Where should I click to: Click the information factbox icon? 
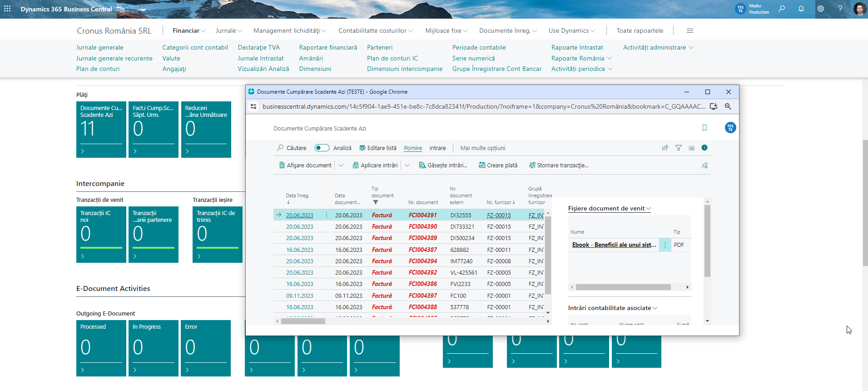click(x=704, y=148)
